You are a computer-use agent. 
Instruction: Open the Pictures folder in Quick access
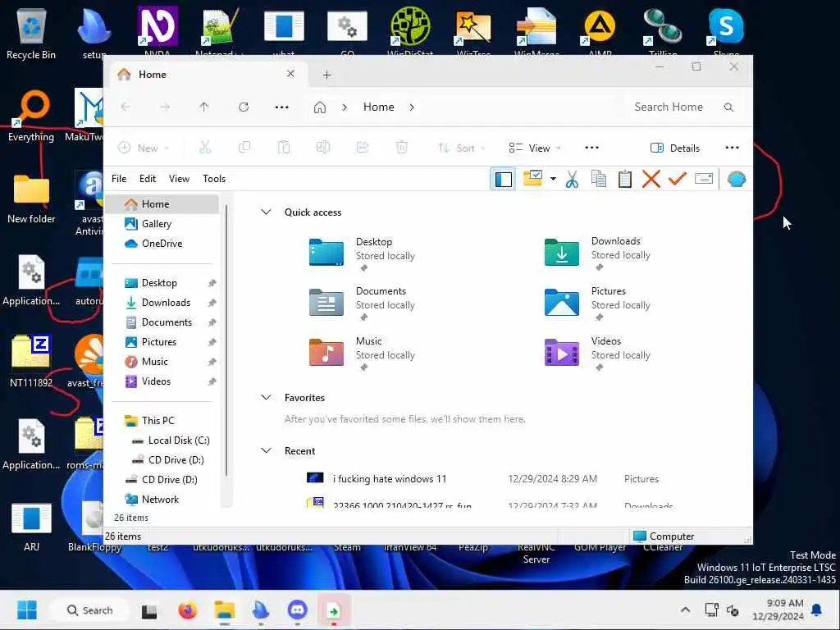tap(597, 304)
